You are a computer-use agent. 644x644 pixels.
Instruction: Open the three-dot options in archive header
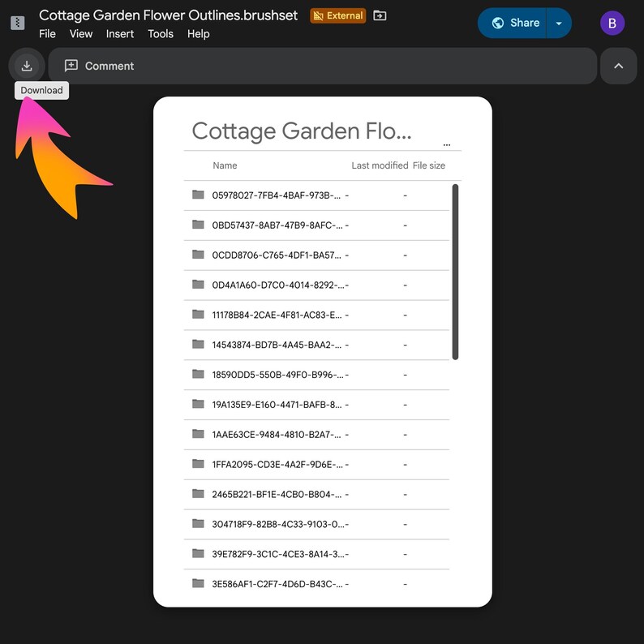pos(447,145)
